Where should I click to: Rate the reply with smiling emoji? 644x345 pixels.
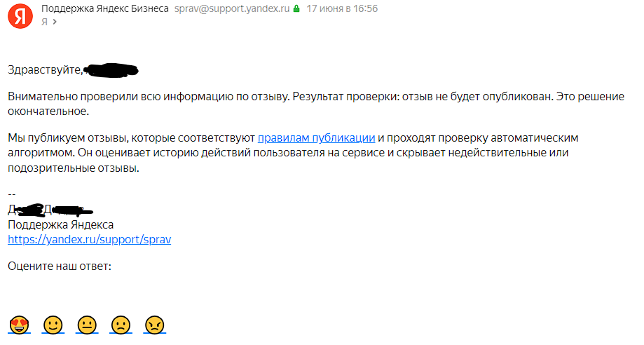point(53,325)
